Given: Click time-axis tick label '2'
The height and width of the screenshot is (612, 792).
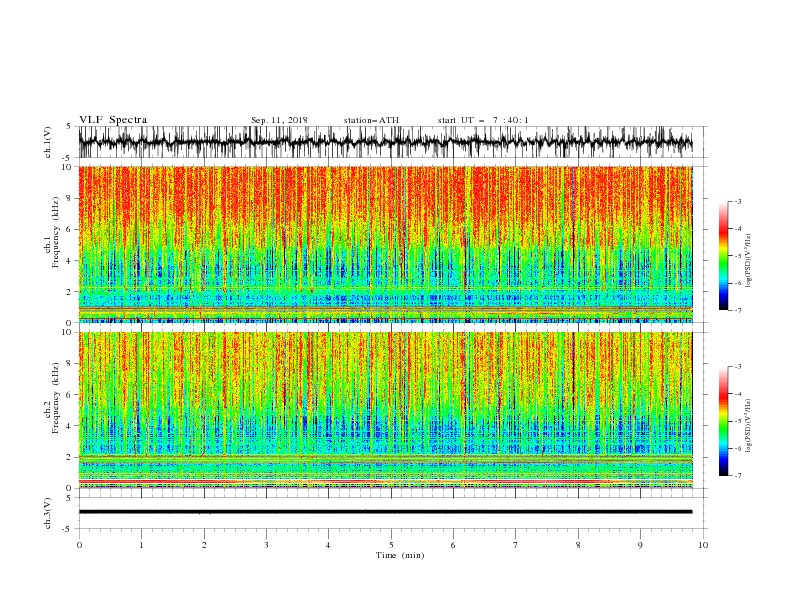Looking at the screenshot, I should coord(204,545).
